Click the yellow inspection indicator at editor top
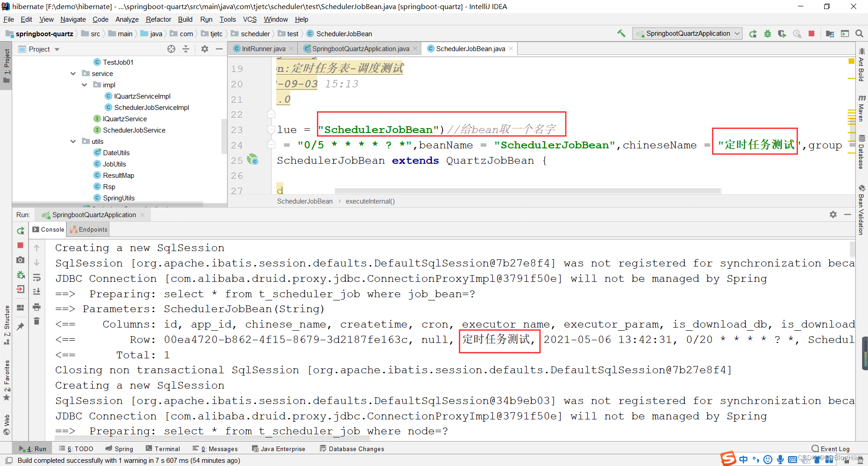Image resolution: width=868 pixels, height=466 pixels. (x=851, y=62)
